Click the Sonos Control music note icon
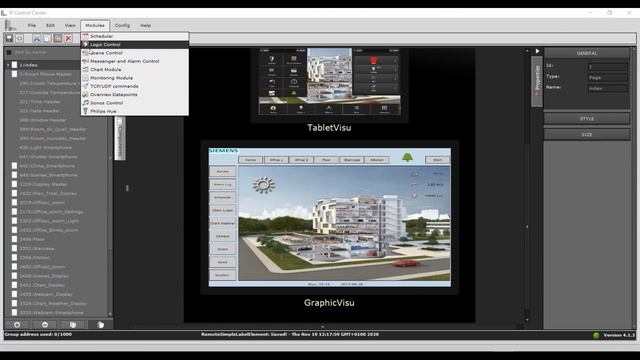The width and height of the screenshot is (640, 360). [x=85, y=103]
